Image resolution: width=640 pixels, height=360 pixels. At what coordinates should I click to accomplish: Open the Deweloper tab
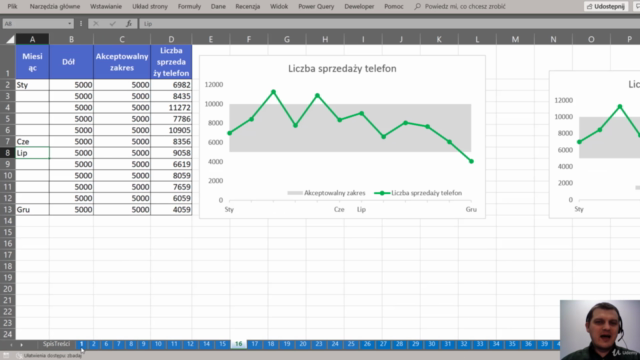(359, 7)
